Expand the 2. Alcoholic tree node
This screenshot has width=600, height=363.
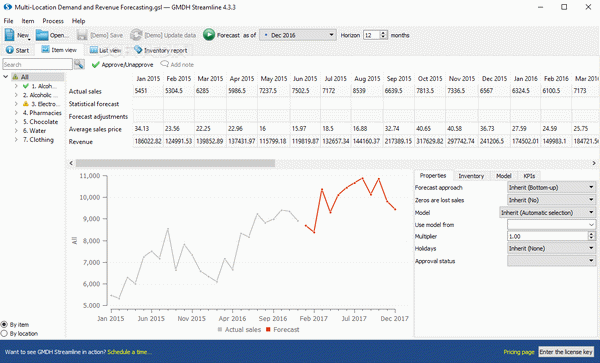tap(16, 95)
